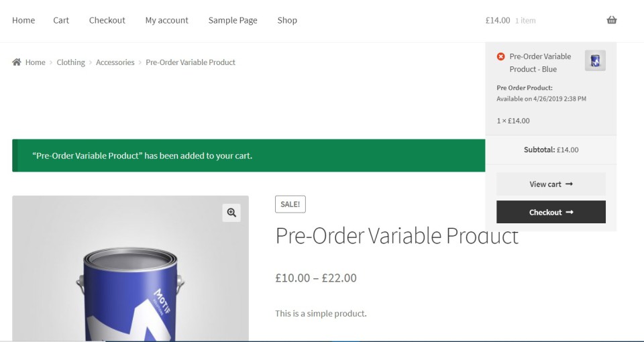The width and height of the screenshot is (644, 342).
Task: Click the Accessories breadcrumb link
Action: click(x=115, y=62)
